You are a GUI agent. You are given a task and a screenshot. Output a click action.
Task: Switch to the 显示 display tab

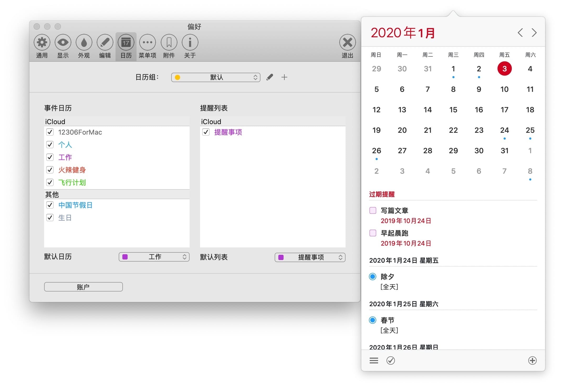pos(63,46)
